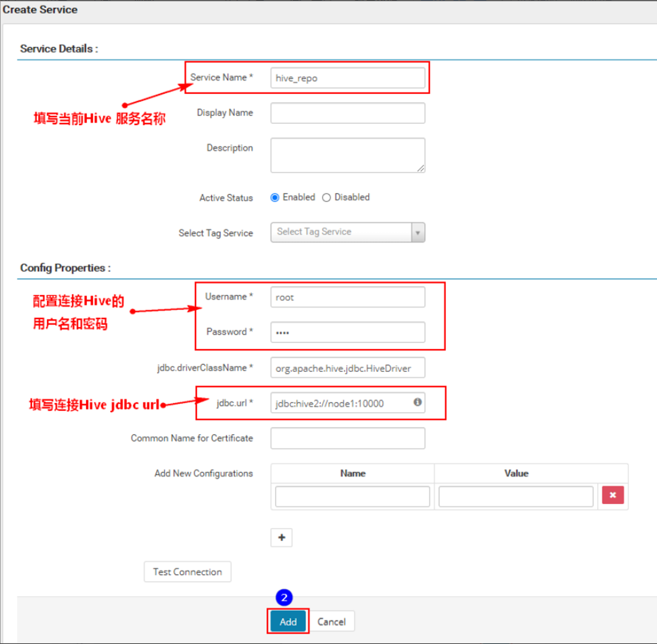Viewport: 657px width, 644px height.
Task: Click the Password label
Action: click(230, 332)
